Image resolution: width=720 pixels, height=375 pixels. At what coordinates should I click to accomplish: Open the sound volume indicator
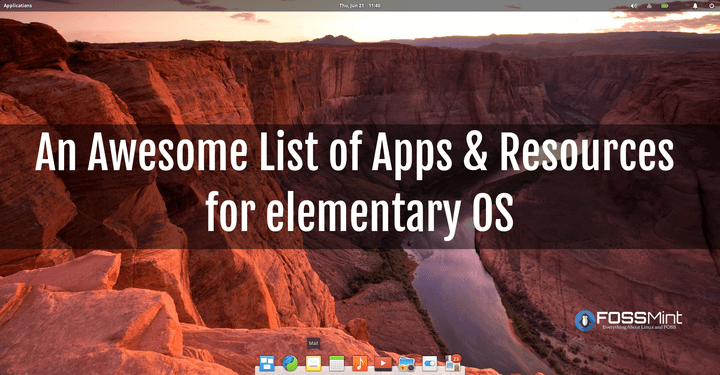pyautogui.click(x=634, y=6)
